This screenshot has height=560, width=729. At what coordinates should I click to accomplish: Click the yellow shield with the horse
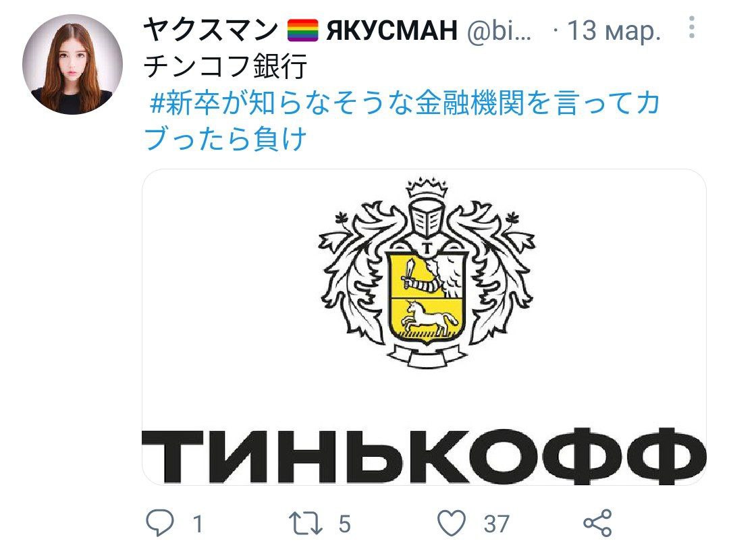[x=427, y=298]
